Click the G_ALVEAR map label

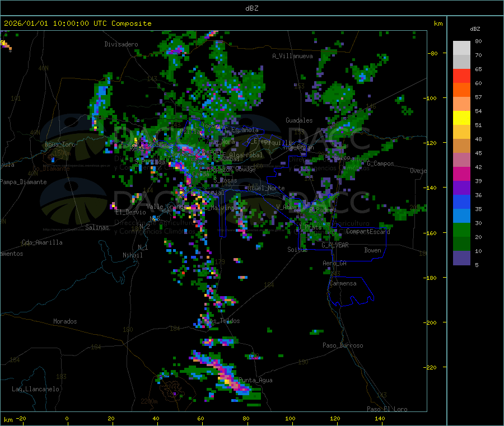click(335, 245)
